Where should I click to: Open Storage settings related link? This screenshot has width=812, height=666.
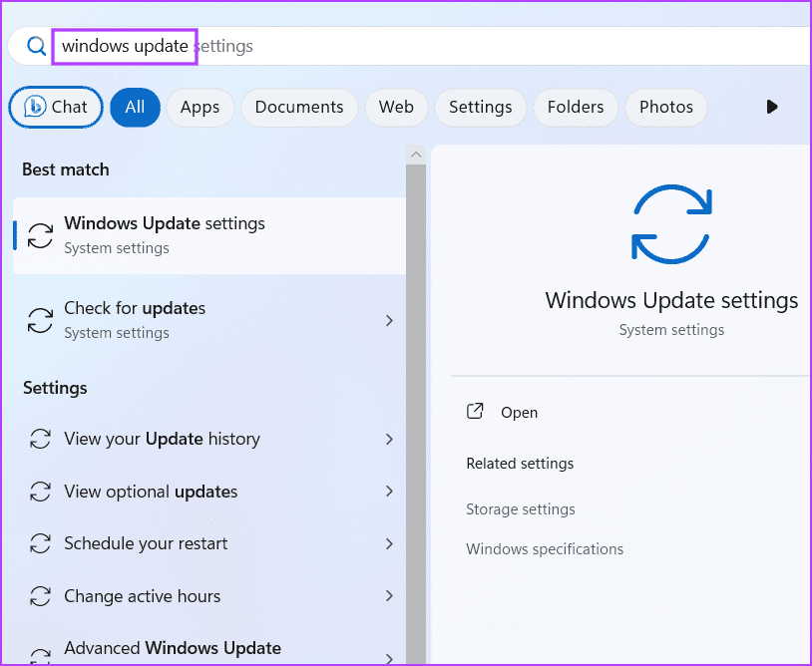pos(521,509)
